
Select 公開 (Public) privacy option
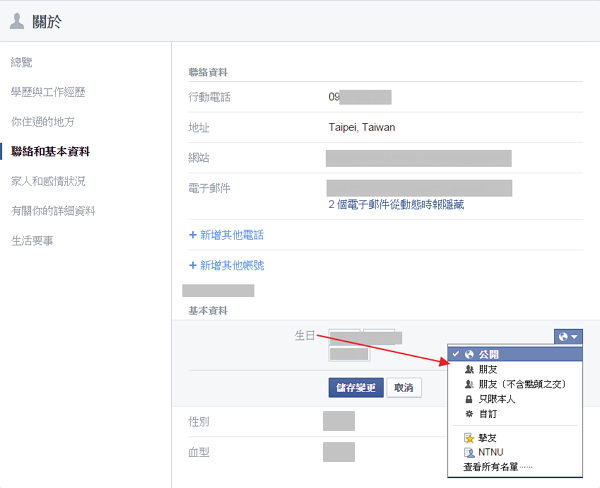(488, 354)
